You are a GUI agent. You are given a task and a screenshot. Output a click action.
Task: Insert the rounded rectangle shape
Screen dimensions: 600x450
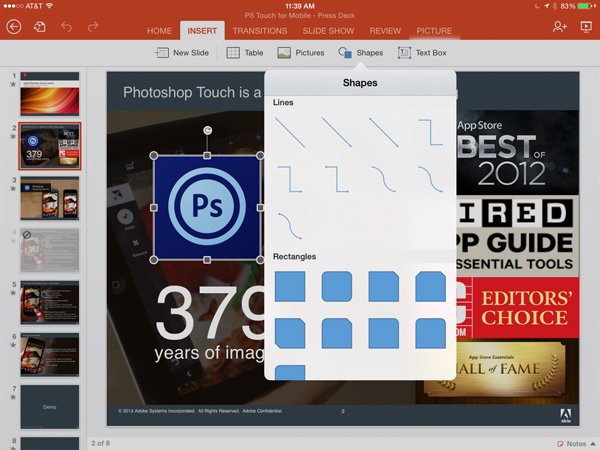click(x=337, y=287)
